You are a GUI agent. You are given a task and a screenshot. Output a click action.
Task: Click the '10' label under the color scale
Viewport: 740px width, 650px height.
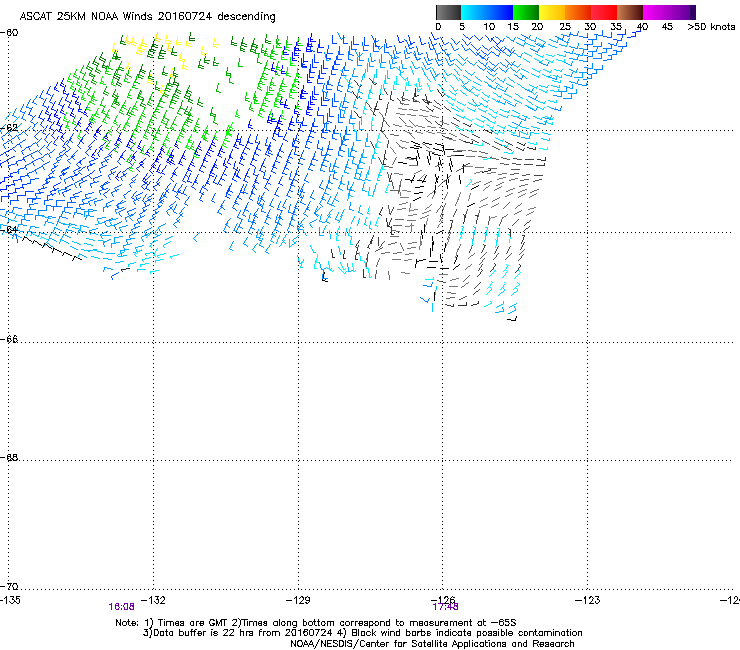click(489, 27)
